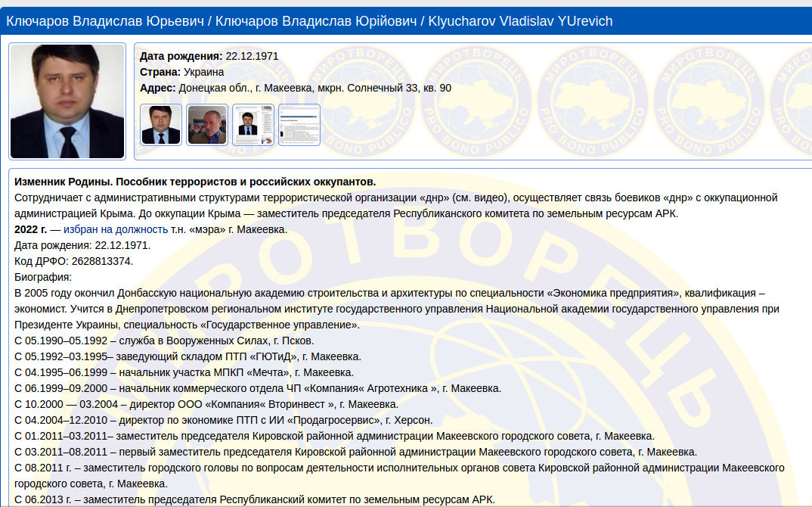Click the line mentioning «Продагросервис», г. Херсон
This screenshot has width=812, height=507.
(x=224, y=420)
